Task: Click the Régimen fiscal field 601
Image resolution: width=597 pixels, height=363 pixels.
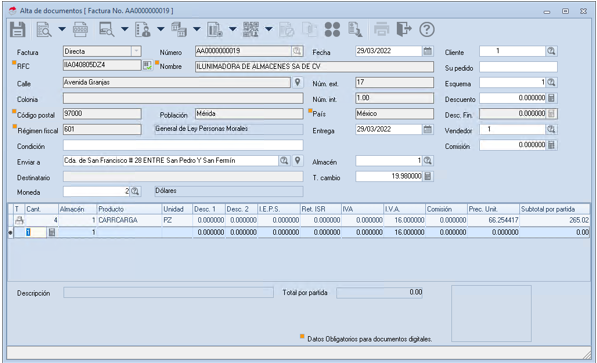Action: click(102, 130)
